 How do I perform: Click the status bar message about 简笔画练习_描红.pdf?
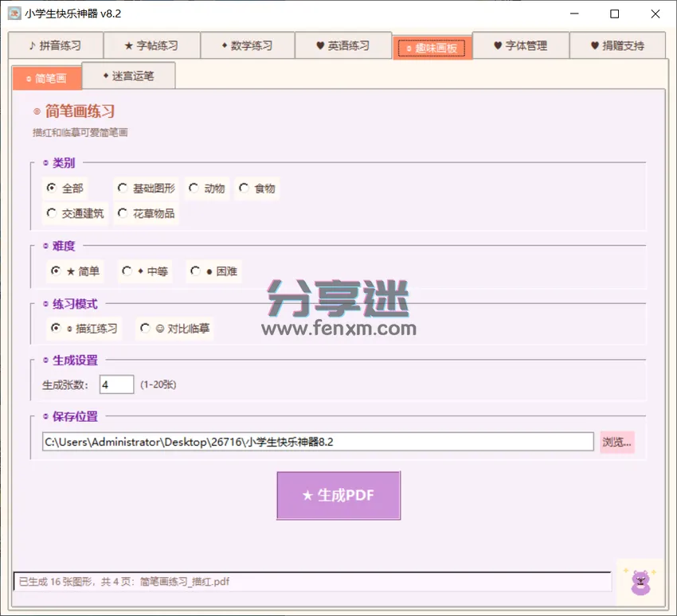[x=311, y=582]
